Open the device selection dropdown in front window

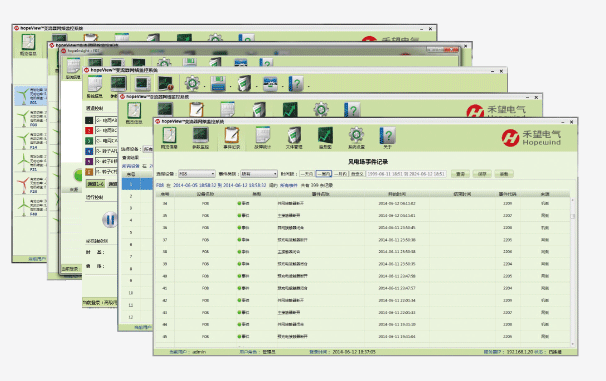click(196, 174)
